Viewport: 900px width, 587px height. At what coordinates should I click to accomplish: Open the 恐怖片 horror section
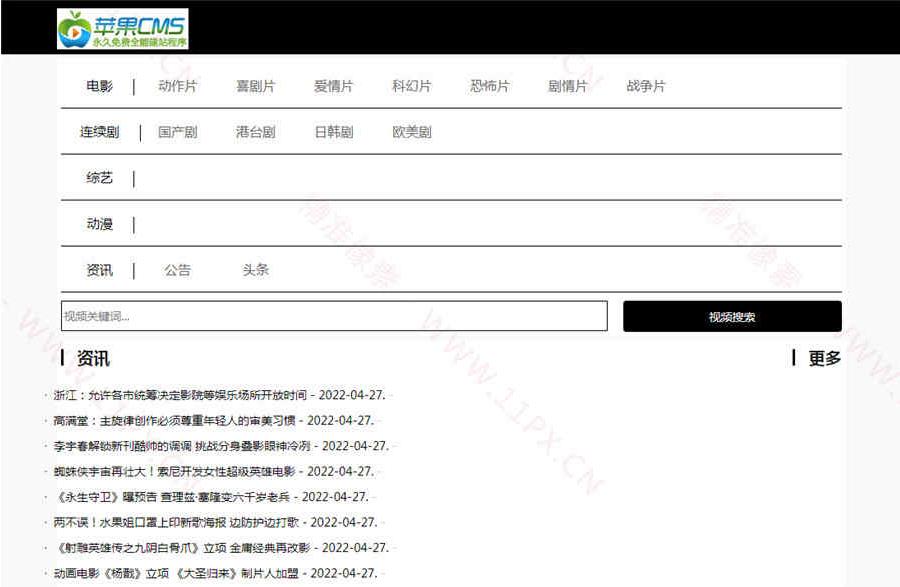coord(489,86)
